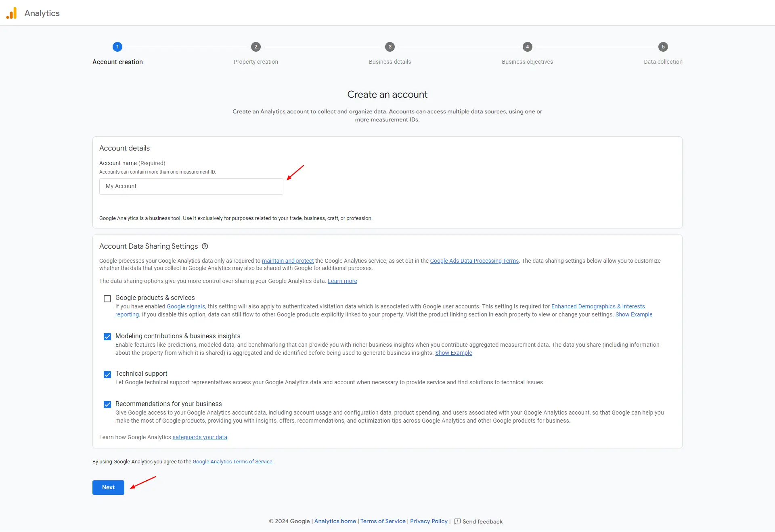Click the Recommendations for your business label
775x532 pixels.
point(169,404)
